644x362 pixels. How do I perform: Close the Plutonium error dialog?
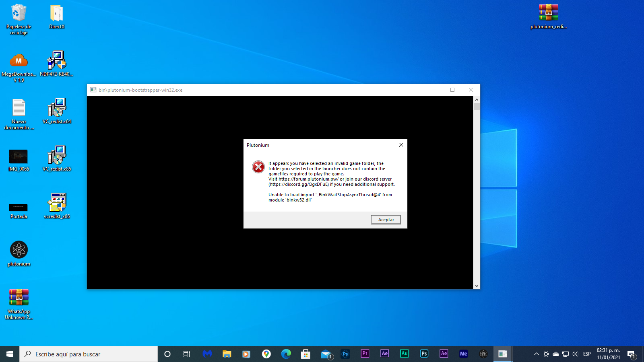coord(401,145)
